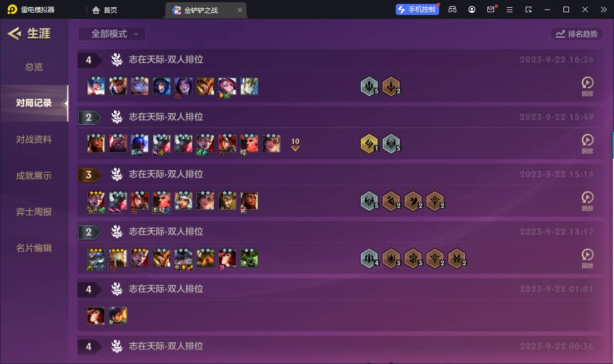Screen dimensions: 614x364
Task: Switch to the 首页 home tab
Action: [x=104, y=10]
